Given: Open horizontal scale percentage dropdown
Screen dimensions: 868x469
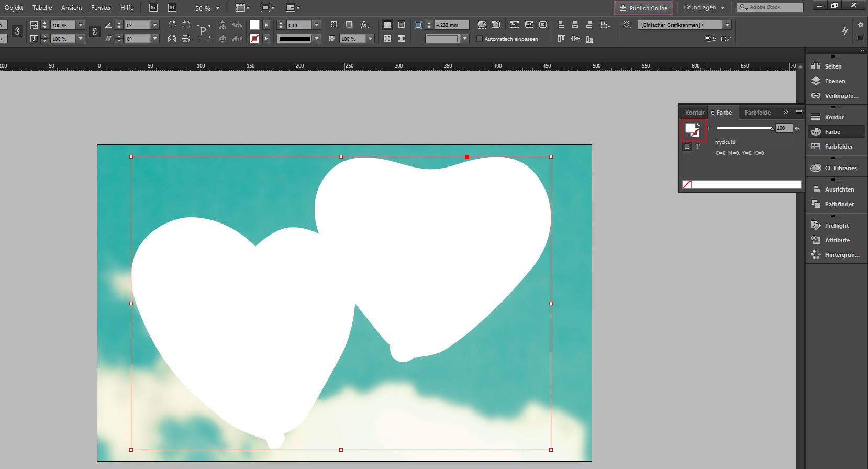Looking at the screenshot, I should click(81, 25).
